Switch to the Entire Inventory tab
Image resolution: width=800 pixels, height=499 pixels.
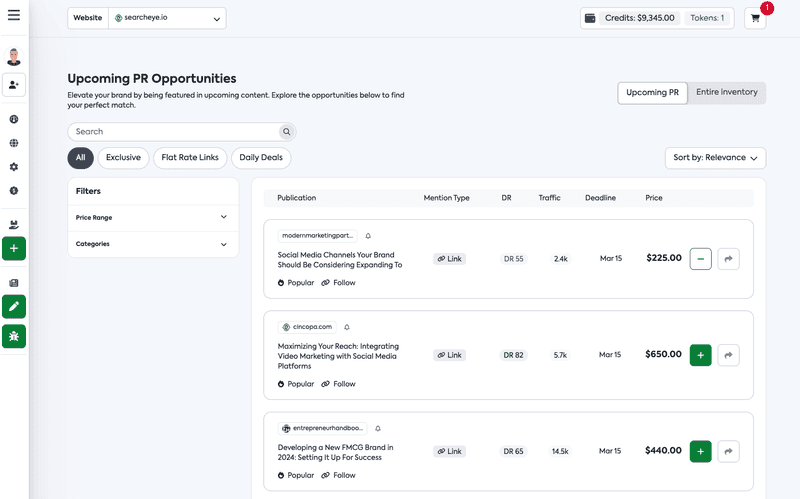tap(727, 92)
